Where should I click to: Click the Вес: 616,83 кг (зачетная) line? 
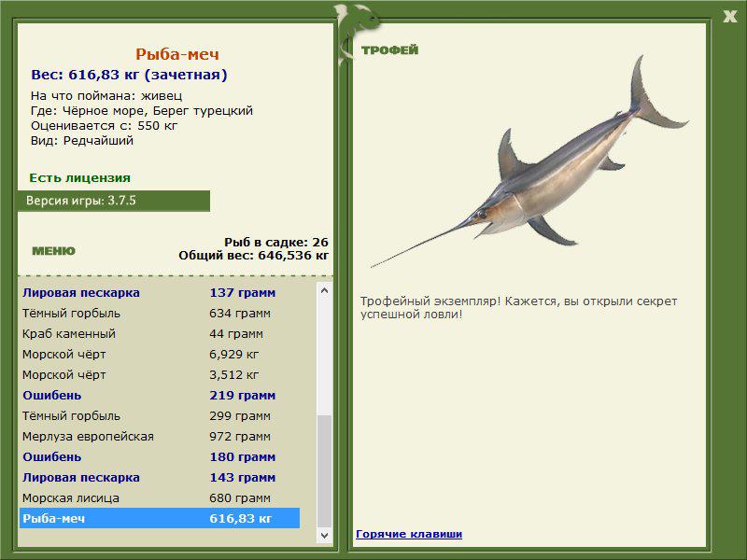click(x=129, y=75)
